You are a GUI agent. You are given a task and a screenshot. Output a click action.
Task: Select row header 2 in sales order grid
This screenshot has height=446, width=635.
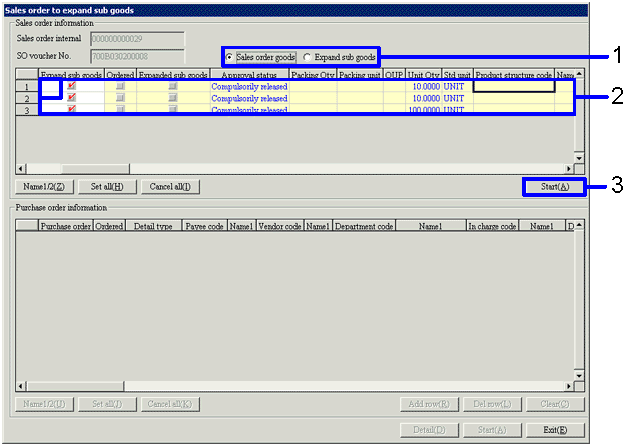point(28,99)
